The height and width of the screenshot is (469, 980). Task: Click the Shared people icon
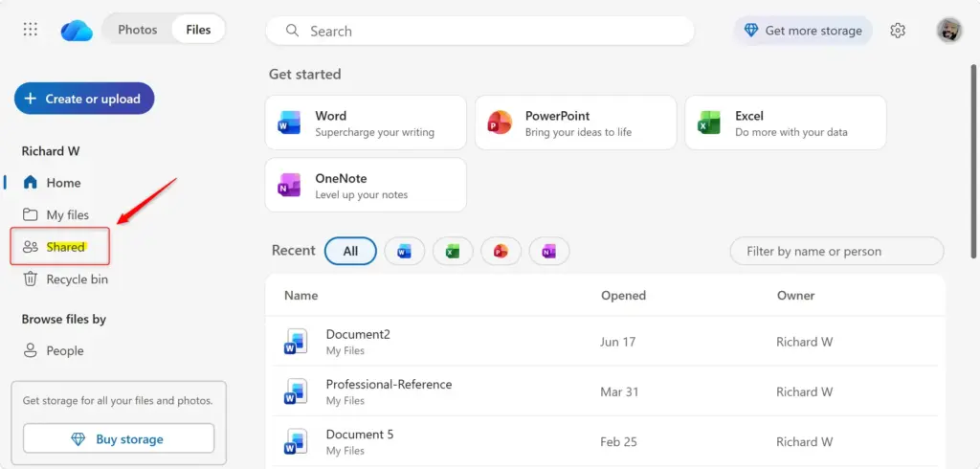click(x=30, y=247)
